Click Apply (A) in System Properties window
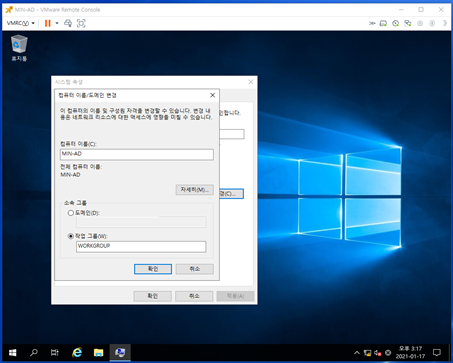 235,296
